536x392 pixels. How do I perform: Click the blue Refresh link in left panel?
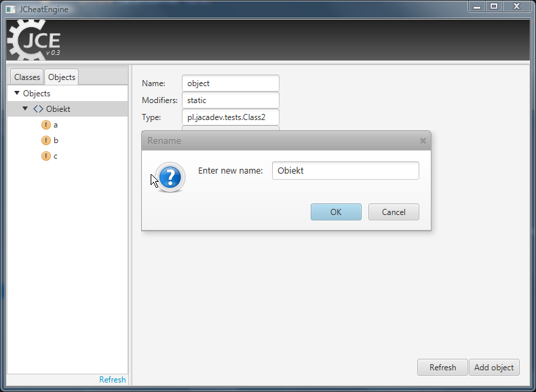(x=113, y=380)
